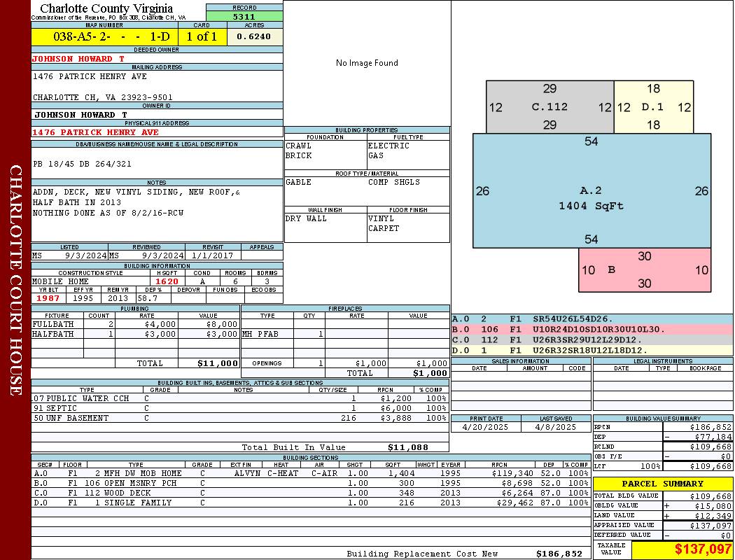Image resolution: width=735 pixels, height=560 pixels.
Task: Click the revisit date 1/1/2017
Action: click(x=212, y=255)
